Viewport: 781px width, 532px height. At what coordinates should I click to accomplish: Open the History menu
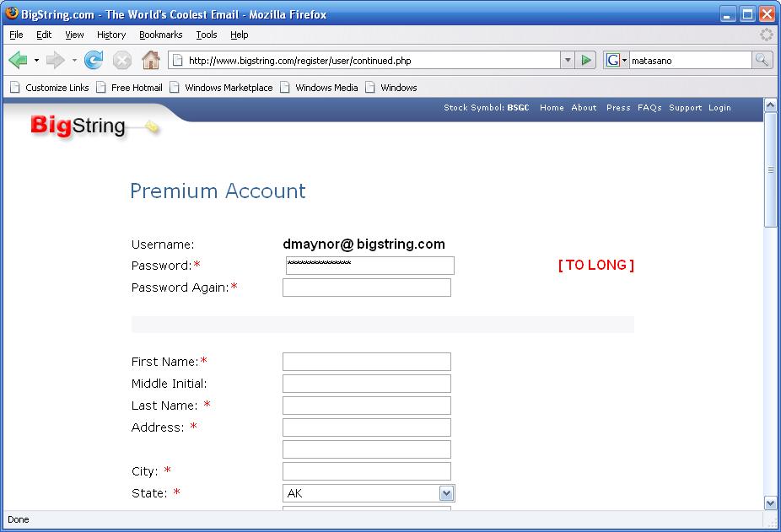pos(111,35)
